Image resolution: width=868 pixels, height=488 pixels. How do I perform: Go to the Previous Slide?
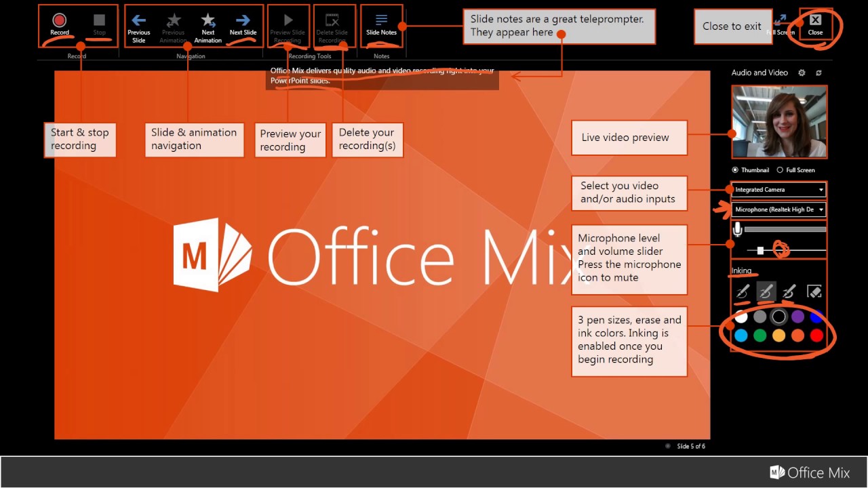point(139,28)
